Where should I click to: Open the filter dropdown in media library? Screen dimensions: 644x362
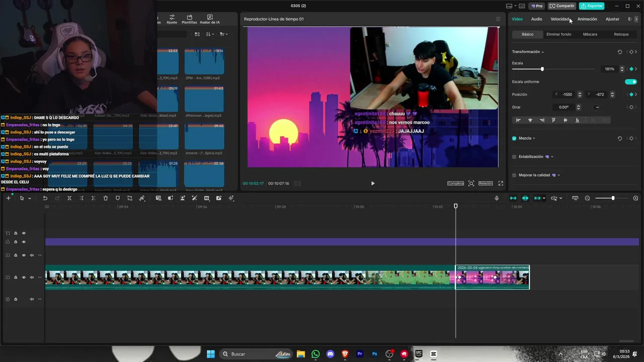coord(224,34)
